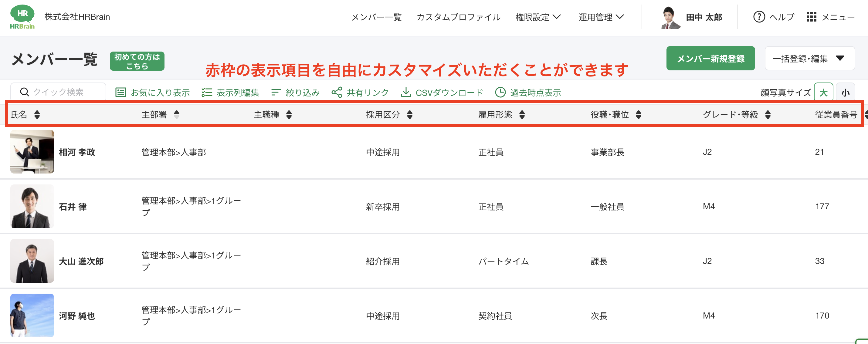Image resolution: width=868 pixels, height=344 pixels.
Task: Set face photo size to 大
Action: pos(823,92)
